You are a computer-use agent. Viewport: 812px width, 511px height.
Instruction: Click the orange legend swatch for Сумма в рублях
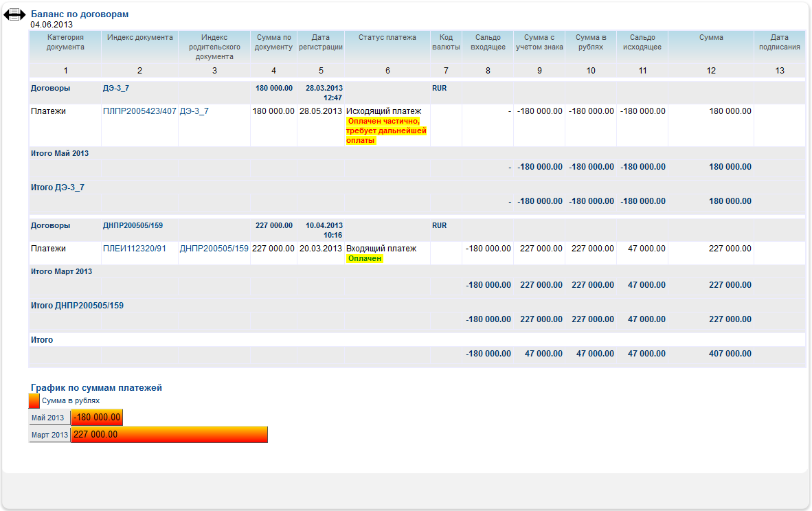click(34, 400)
